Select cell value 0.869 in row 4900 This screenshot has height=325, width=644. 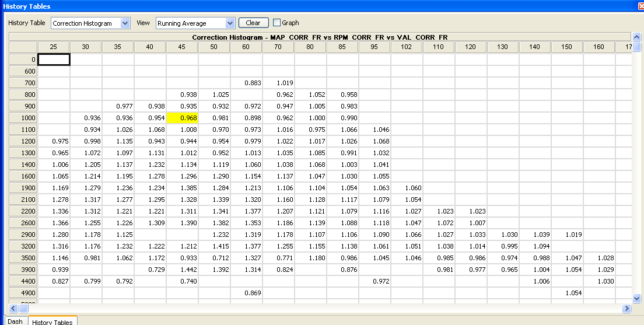pyautogui.click(x=246, y=293)
